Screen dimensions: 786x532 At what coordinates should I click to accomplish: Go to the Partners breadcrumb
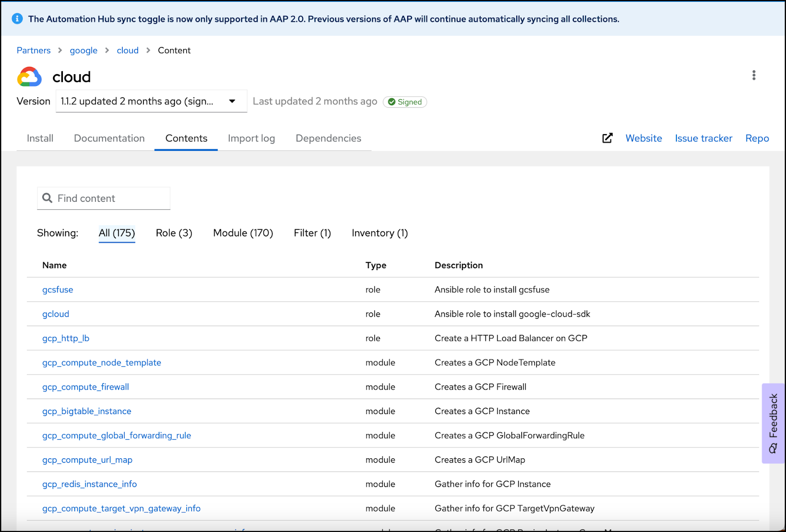(x=33, y=50)
